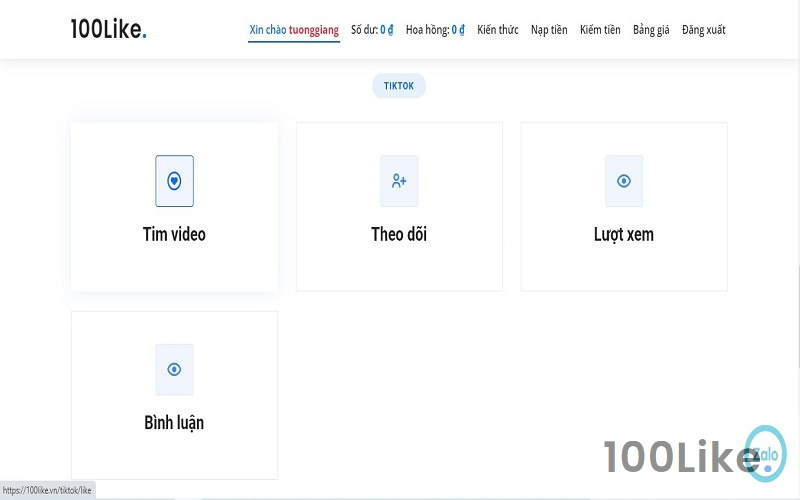Open the Bình luận service card
This screenshot has width=800, height=500.
click(174, 395)
